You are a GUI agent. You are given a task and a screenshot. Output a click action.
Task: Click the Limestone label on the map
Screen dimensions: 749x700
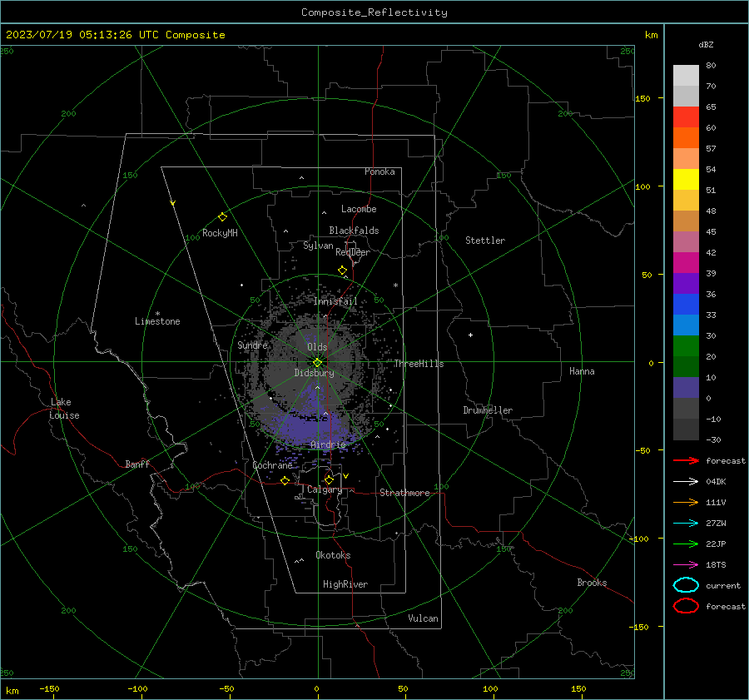[157, 321]
